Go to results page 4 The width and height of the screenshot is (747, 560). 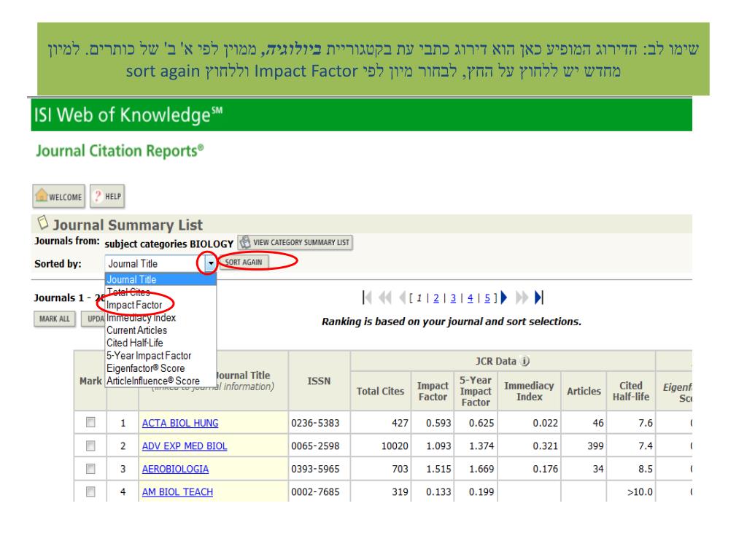471,298
